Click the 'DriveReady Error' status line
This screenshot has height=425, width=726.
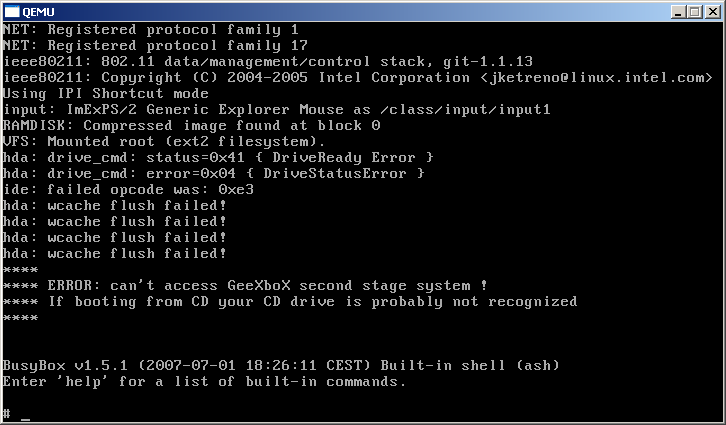click(x=217, y=157)
